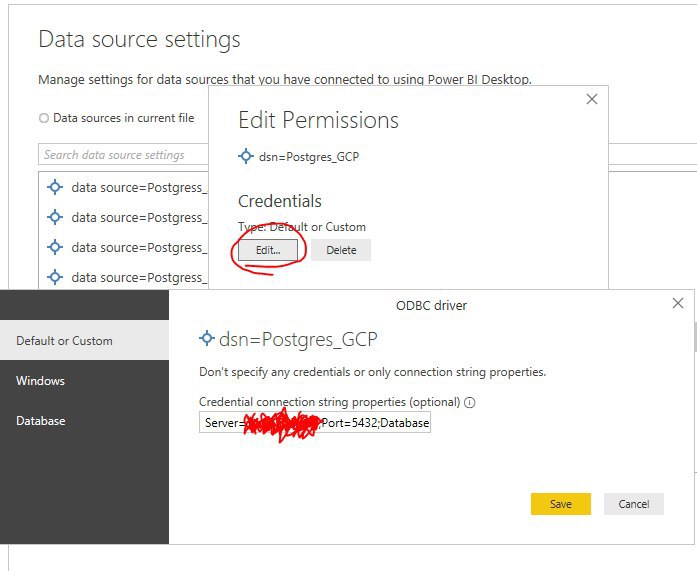697x571 pixels.
Task: Click the Edit... credentials button
Action: point(268,250)
